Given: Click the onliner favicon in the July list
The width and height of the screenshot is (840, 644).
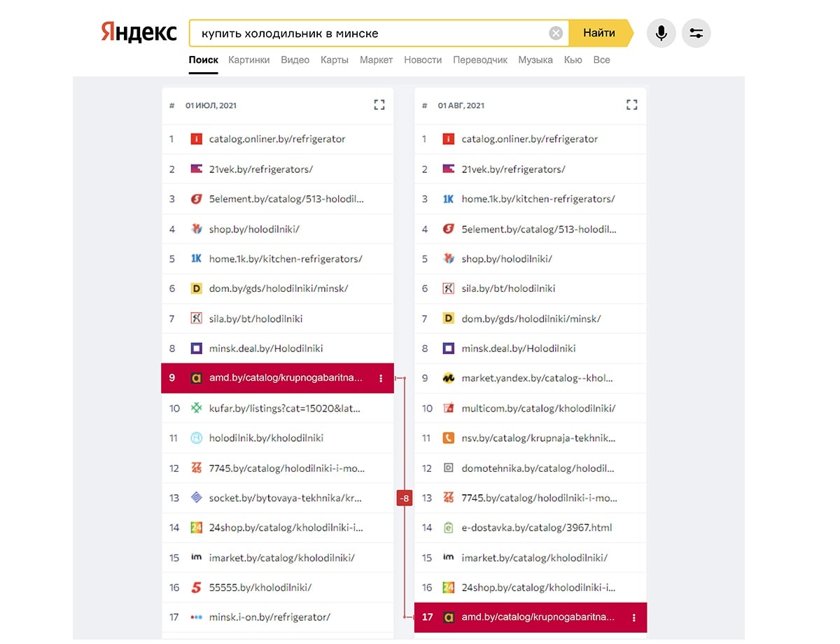Looking at the screenshot, I should pyautogui.click(x=196, y=139).
